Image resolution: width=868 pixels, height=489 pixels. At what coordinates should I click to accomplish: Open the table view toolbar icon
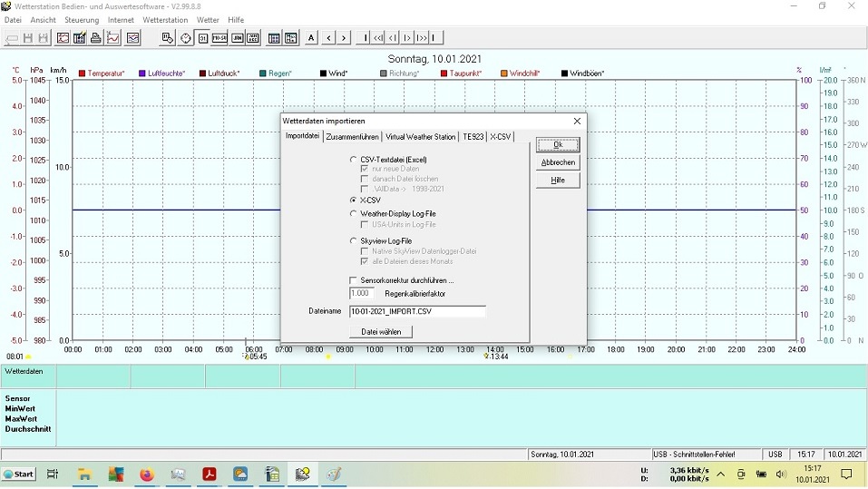pos(273,38)
